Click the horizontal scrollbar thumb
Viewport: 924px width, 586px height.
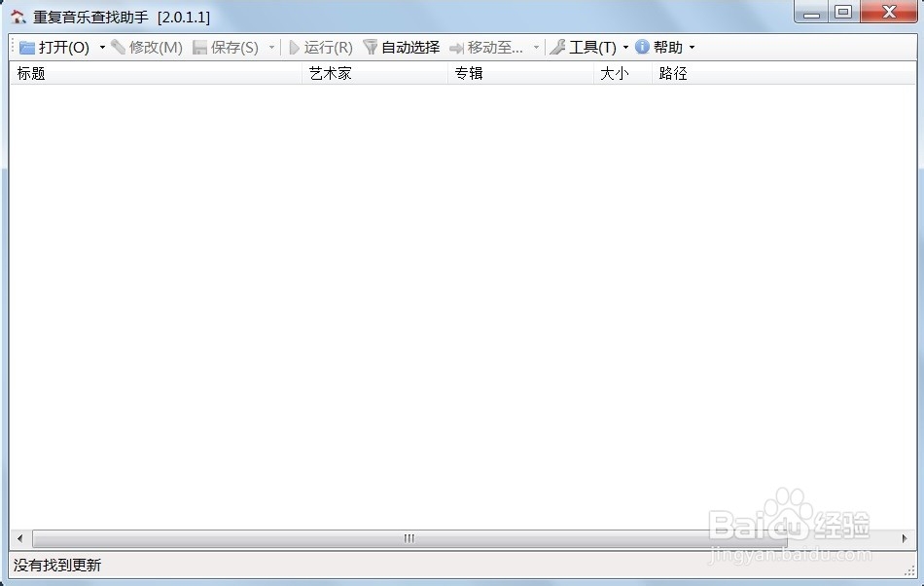[x=409, y=538]
